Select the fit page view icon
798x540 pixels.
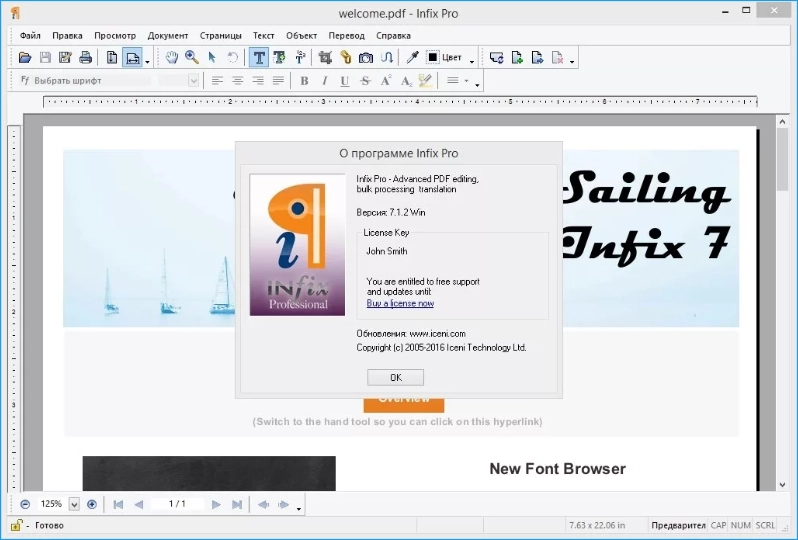(112, 58)
